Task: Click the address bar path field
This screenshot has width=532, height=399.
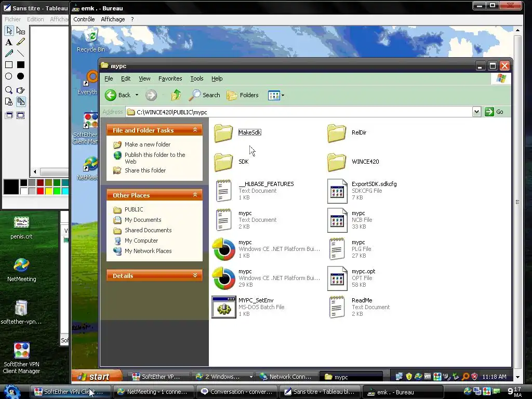Action: point(299,112)
